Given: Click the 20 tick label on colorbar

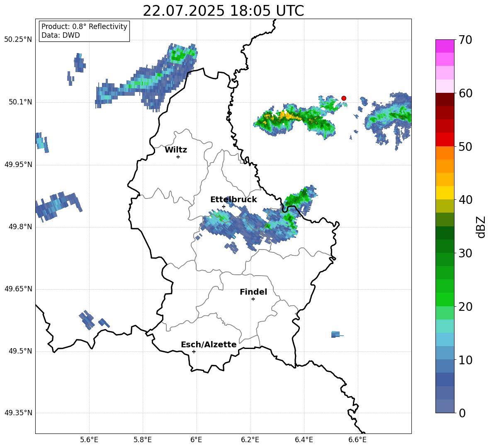Looking at the screenshot, I should (x=465, y=307).
